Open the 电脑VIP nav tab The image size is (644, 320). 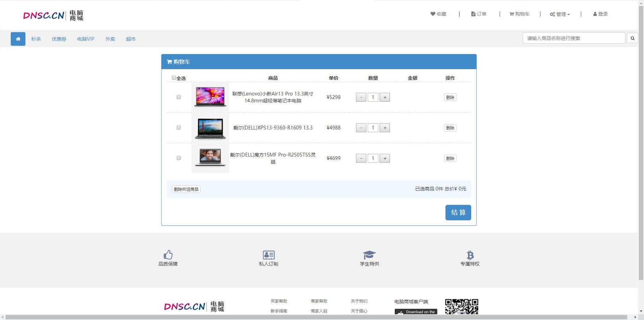tap(86, 39)
